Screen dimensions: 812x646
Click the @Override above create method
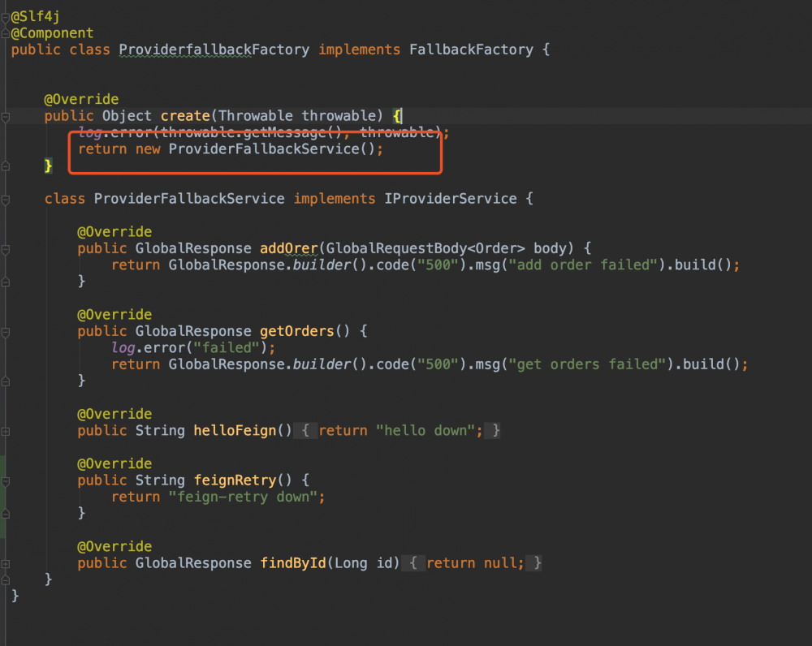pos(81,99)
